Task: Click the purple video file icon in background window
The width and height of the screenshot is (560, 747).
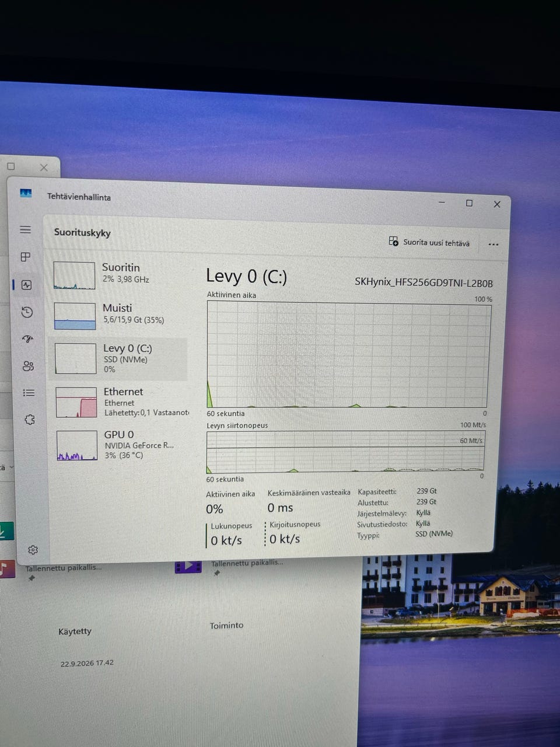Action: click(188, 566)
